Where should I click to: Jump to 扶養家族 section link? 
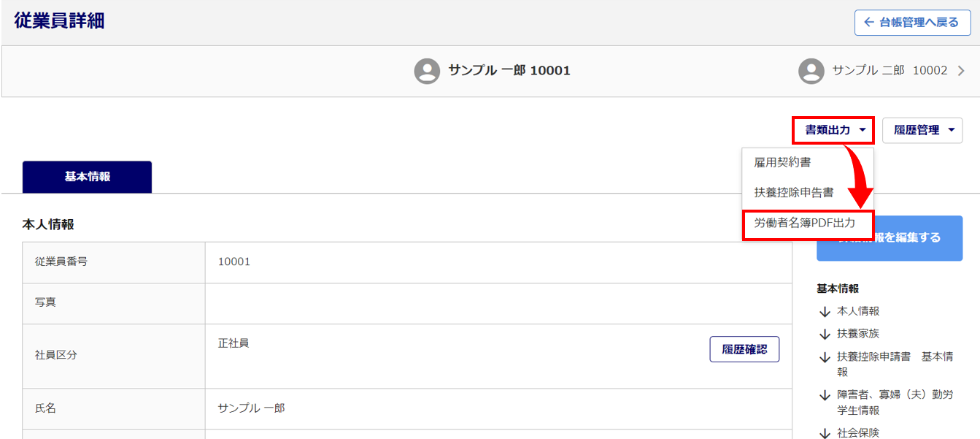(858, 334)
